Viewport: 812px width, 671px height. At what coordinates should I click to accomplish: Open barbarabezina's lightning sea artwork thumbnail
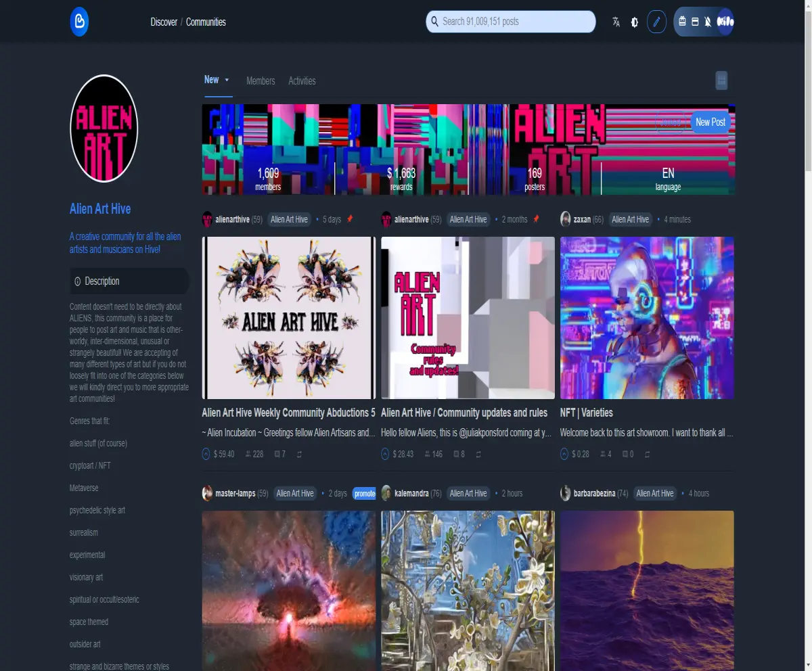point(647,591)
